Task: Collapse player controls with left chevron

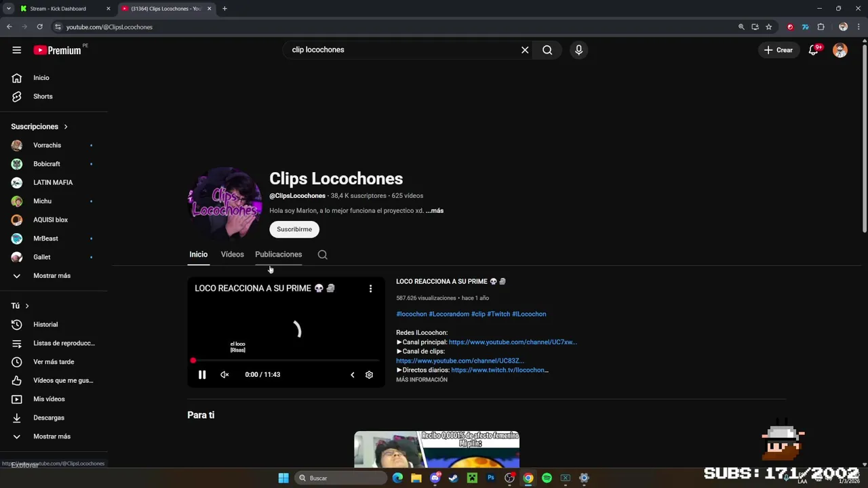Action: click(x=352, y=375)
